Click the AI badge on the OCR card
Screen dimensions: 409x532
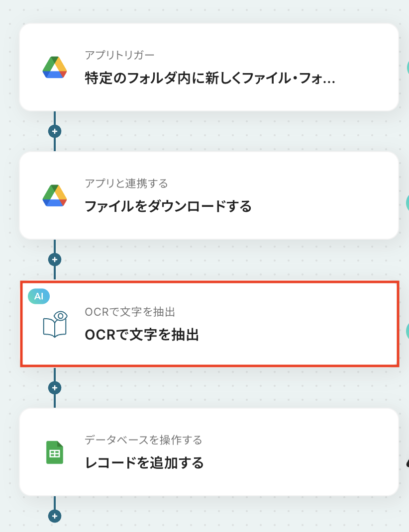click(39, 296)
